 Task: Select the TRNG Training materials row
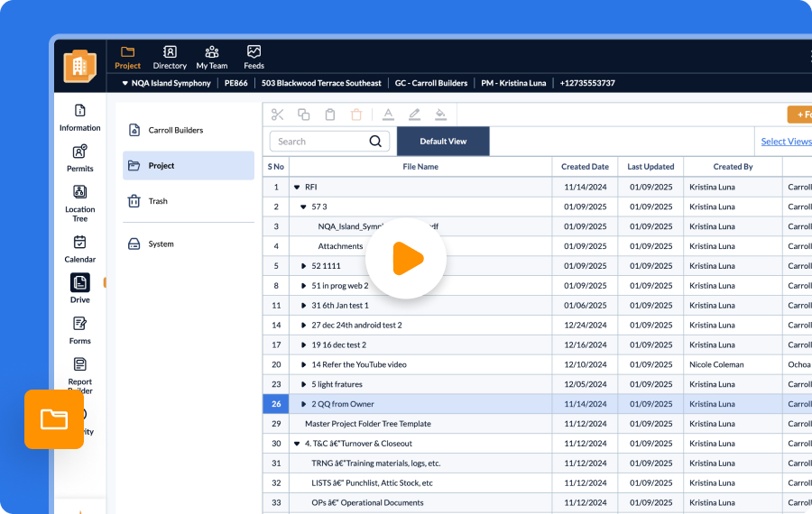(537, 464)
